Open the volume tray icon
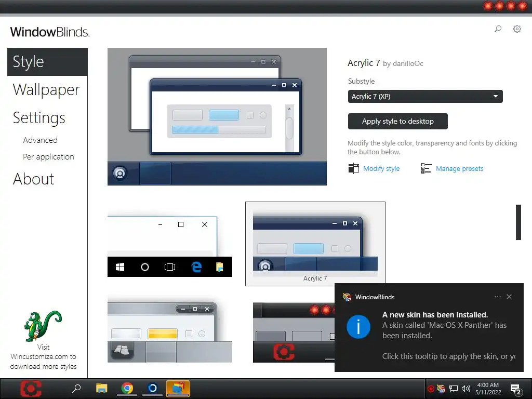Image resolution: width=532 pixels, height=399 pixels. (x=466, y=389)
